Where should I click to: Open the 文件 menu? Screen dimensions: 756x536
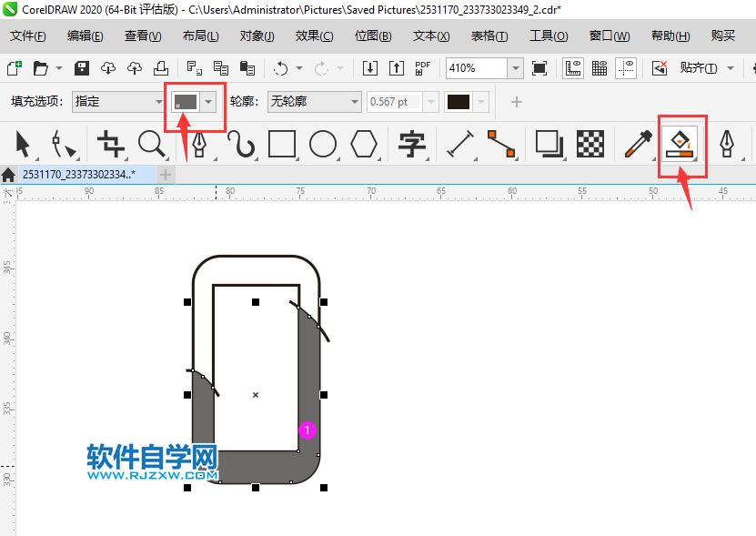tap(27, 35)
